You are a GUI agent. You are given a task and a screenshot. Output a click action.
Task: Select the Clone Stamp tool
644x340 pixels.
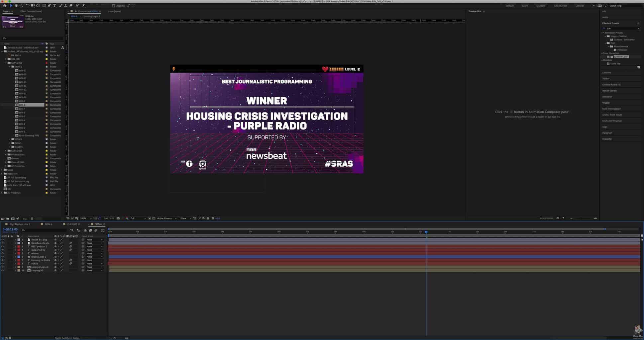pos(66,6)
